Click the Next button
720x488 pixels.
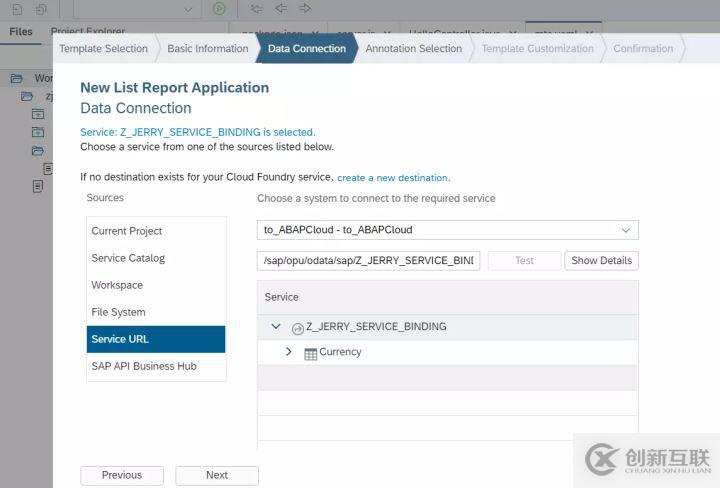pyautogui.click(x=217, y=475)
